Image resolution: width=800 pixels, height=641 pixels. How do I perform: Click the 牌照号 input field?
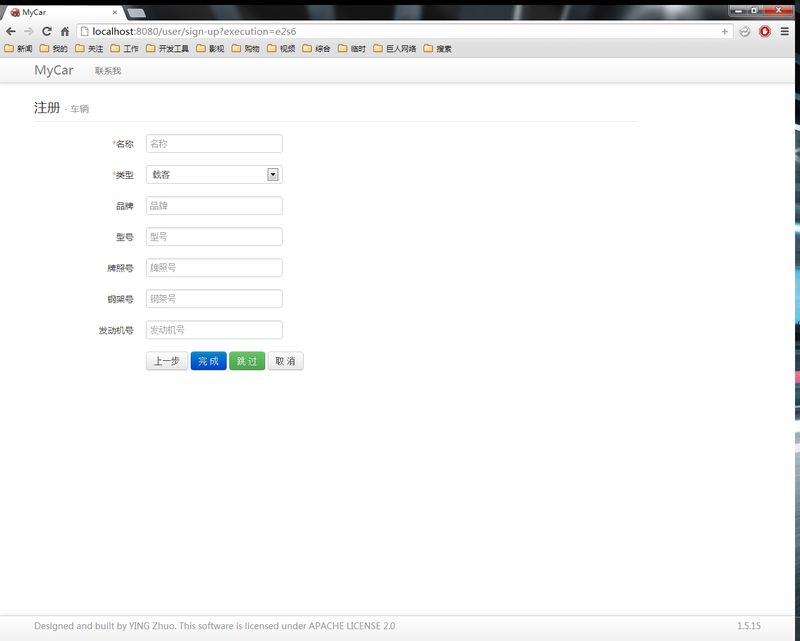point(214,268)
